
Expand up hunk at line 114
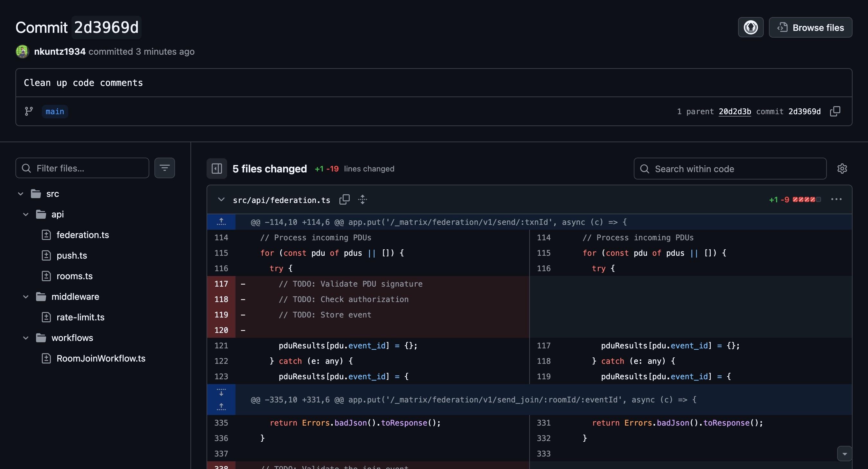pyautogui.click(x=221, y=222)
